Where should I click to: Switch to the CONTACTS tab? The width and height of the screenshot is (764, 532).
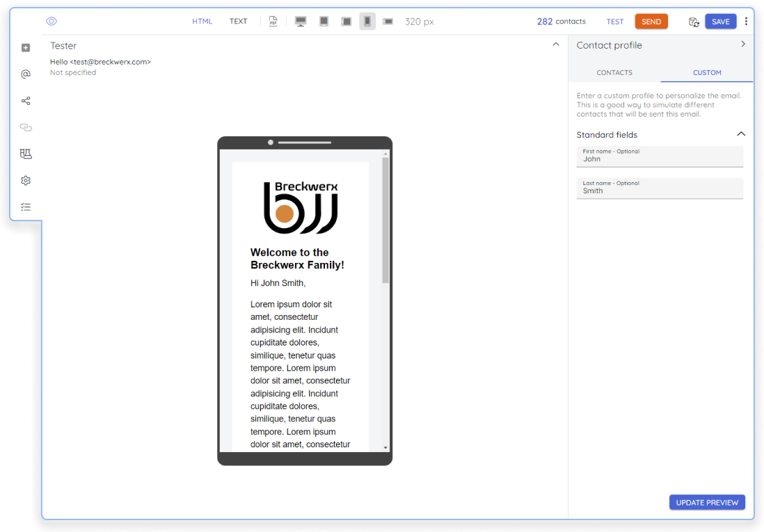pyautogui.click(x=614, y=72)
